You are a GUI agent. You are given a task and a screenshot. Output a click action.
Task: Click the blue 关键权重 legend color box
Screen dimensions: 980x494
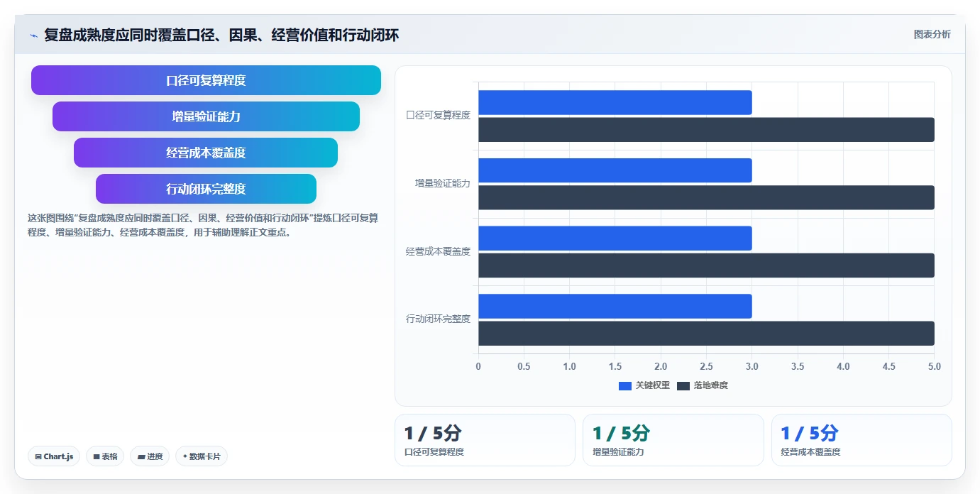click(x=625, y=386)
